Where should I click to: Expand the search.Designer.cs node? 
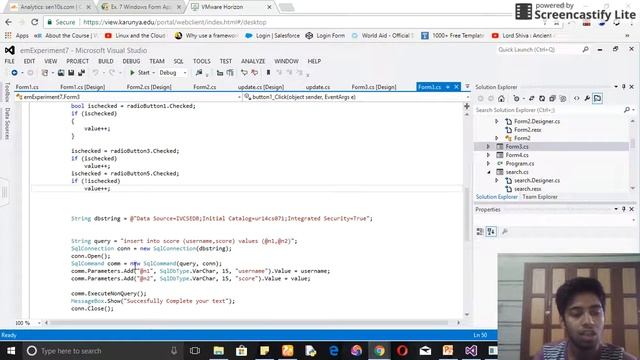(497, 180)
